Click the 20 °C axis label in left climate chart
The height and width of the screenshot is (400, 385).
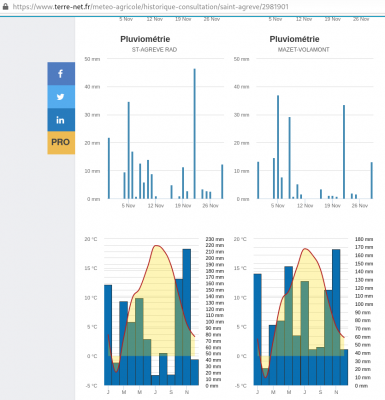point(91,239)
